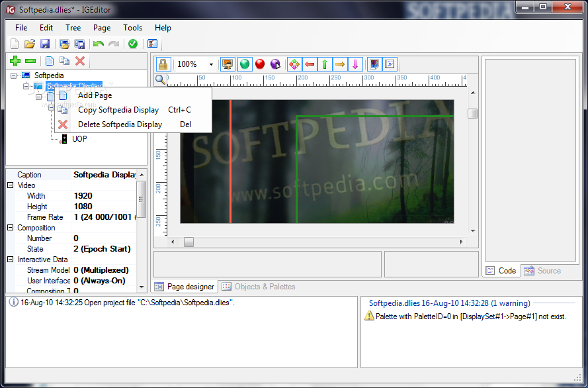Remove a tree item with the green minus
The height and width of the screenshot is (388, 588).
tap(30, 61)
